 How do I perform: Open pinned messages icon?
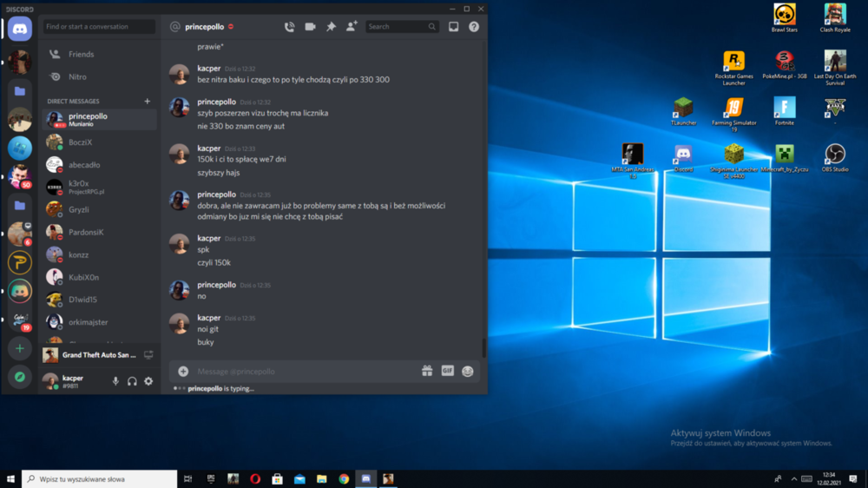click(x=331, y=27)
